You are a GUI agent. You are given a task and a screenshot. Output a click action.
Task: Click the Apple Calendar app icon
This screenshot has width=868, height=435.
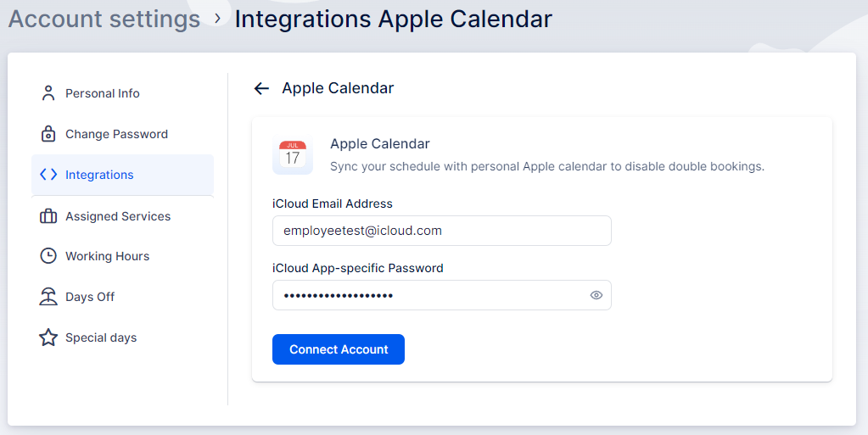[293, 155]
